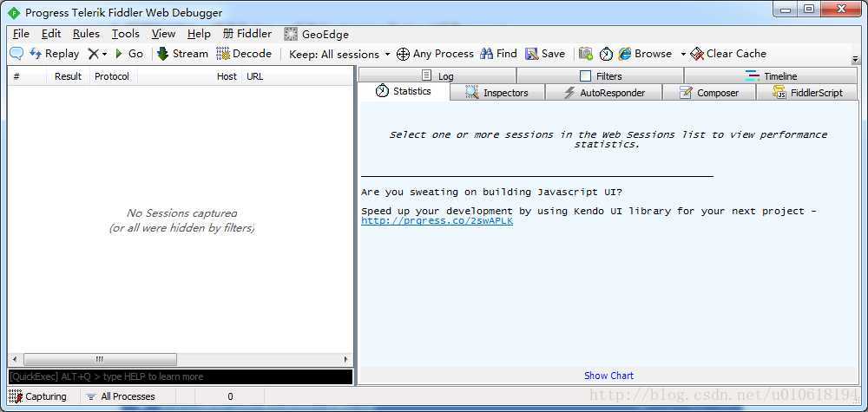Open the Browse dropdown arrow
The height and width of the screenshot is (412, 868).
point(683,54)
